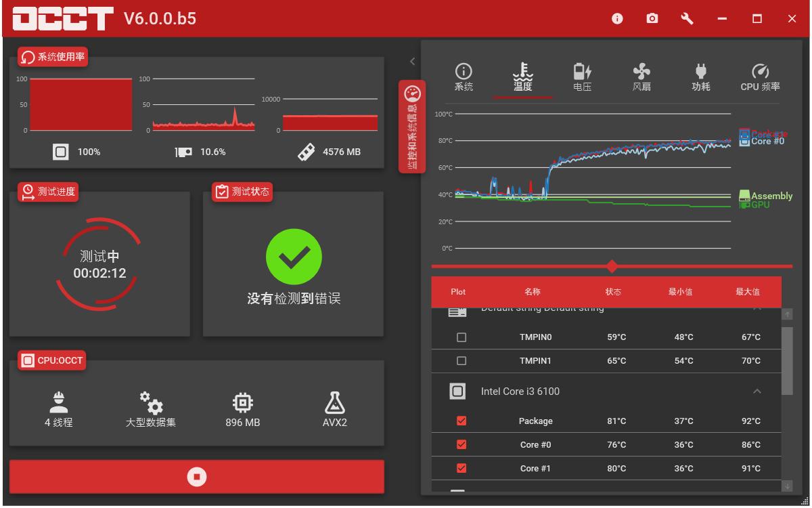Show the 系统 system information panel
The image size is (812, 508).
(x=463, y=75)
